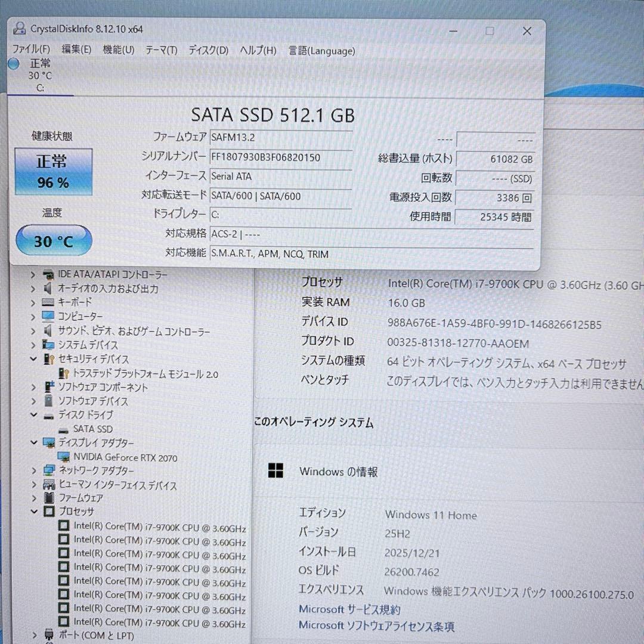This screenshot has height=644, width=644.
Task: Expand the キーボード tree node
Action: pyautogui.click(x=33, y=302)
